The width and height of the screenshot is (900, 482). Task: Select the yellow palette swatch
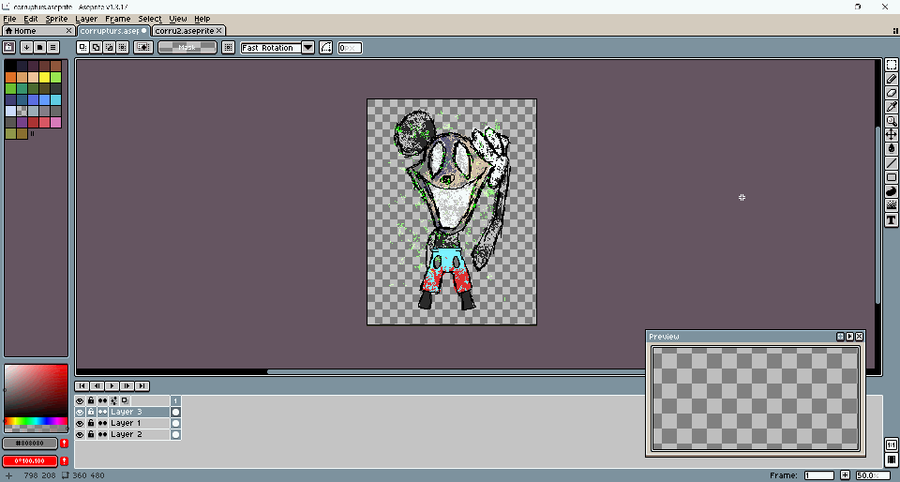(x=44, y=77)
